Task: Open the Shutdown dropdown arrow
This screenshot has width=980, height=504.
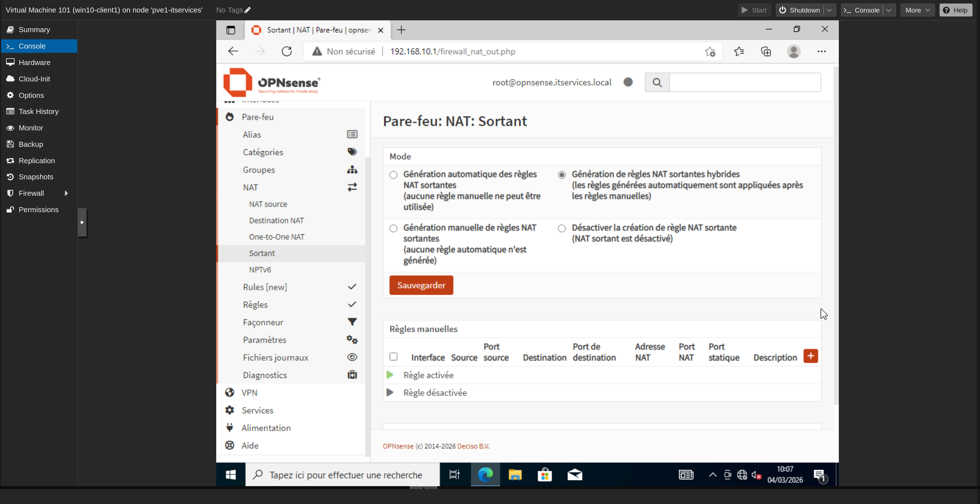Action: (829, 10)
